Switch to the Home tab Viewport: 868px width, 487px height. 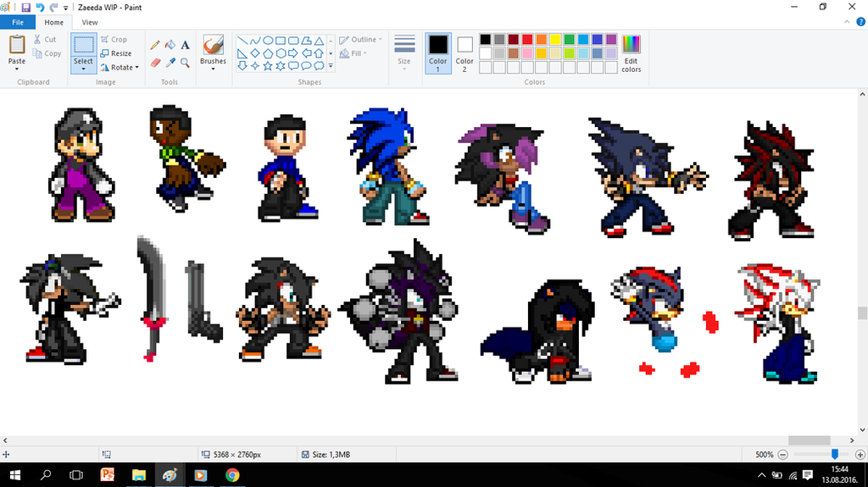[x=53, y=22]
